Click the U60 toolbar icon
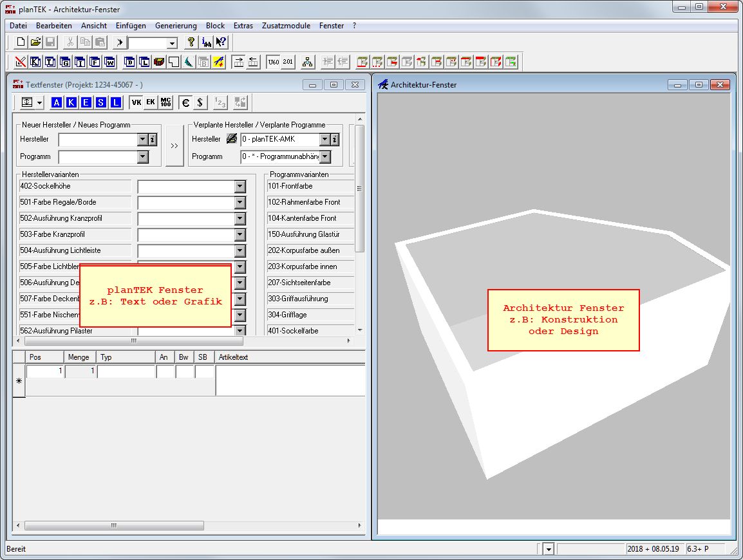This screenshot has width=743, height=560. coord(273,62)
